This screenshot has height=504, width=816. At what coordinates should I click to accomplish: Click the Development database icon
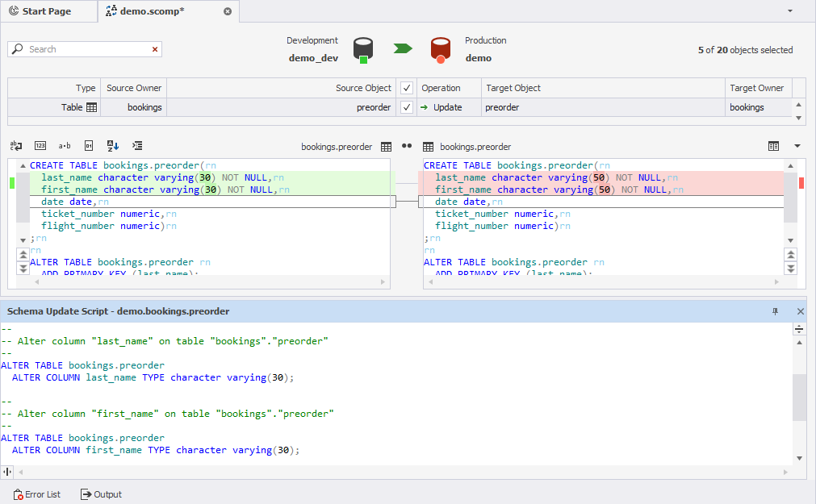click(362, 50)
